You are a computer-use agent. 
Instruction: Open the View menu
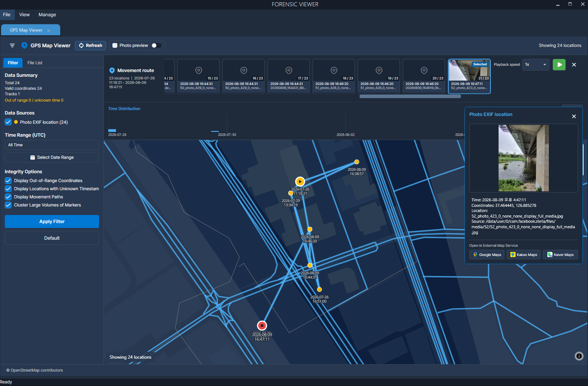(24, 15)
